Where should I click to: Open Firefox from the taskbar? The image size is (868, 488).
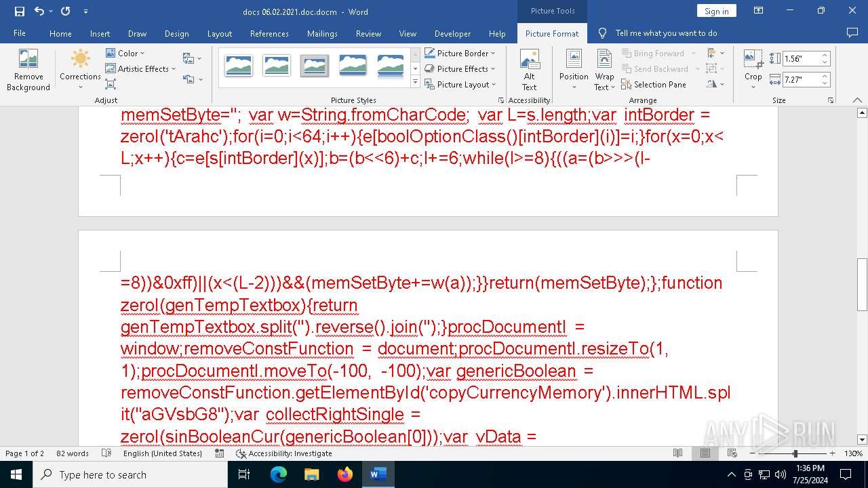click(345, 474)
